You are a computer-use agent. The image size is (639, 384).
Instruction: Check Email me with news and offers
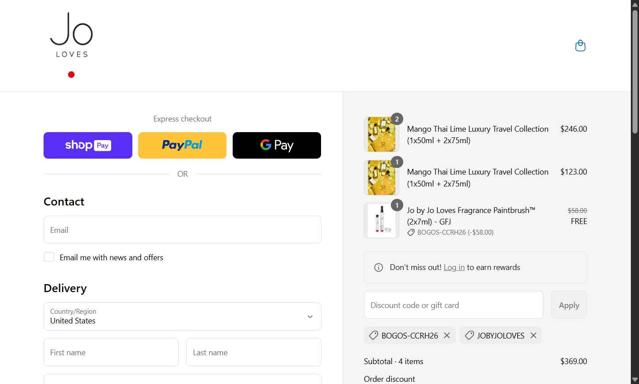point(49,257)
